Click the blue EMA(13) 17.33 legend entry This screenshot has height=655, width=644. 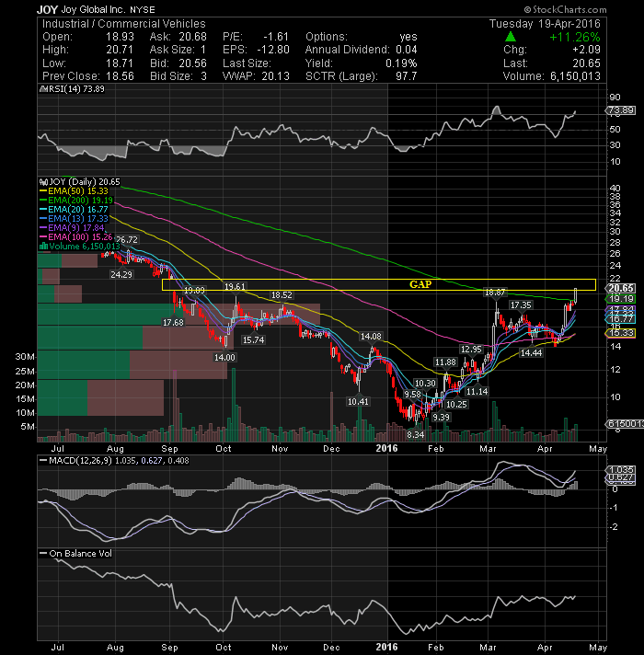tap(74, 218)
